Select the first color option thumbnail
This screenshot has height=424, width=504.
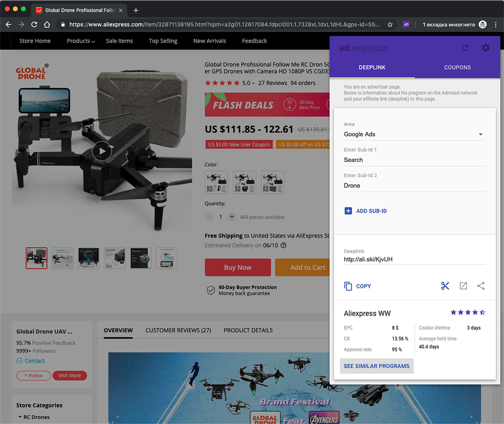(216, 182)
